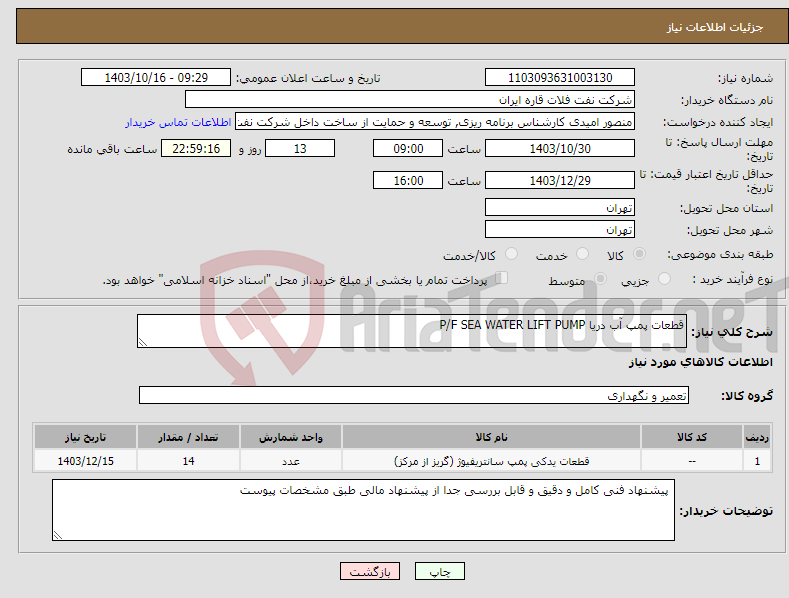Click item name قطعات یدکی پمپ سانتریفیوژ cell
This screenshot has height=598, width=789.
491,461
